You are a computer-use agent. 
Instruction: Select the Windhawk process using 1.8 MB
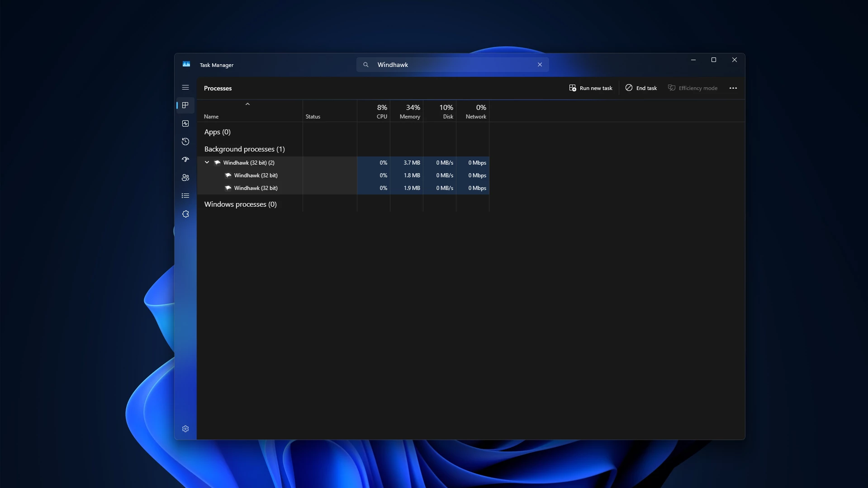tap(343, 175)
